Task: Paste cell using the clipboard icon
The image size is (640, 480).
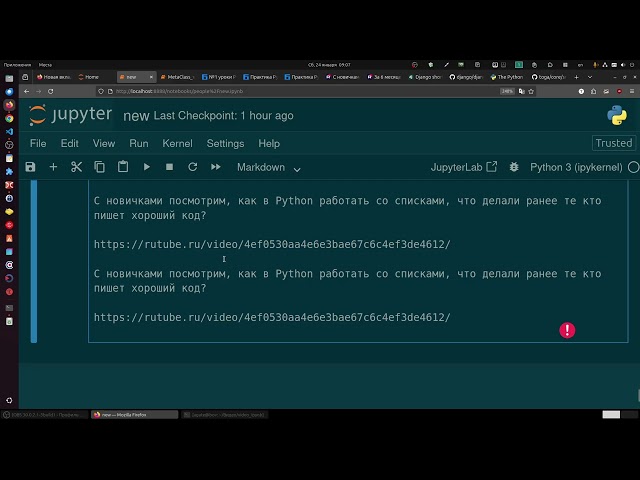Action: (x=123, y=167)
